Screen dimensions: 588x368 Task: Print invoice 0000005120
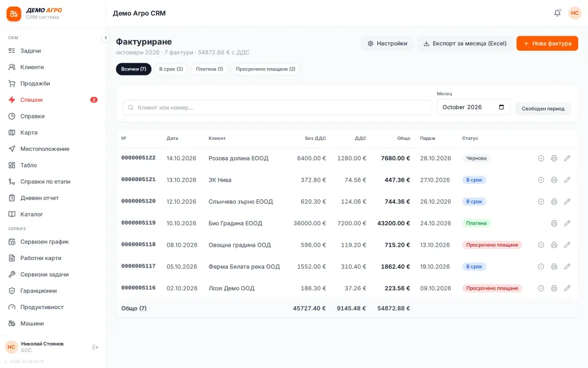coord(554,202)
